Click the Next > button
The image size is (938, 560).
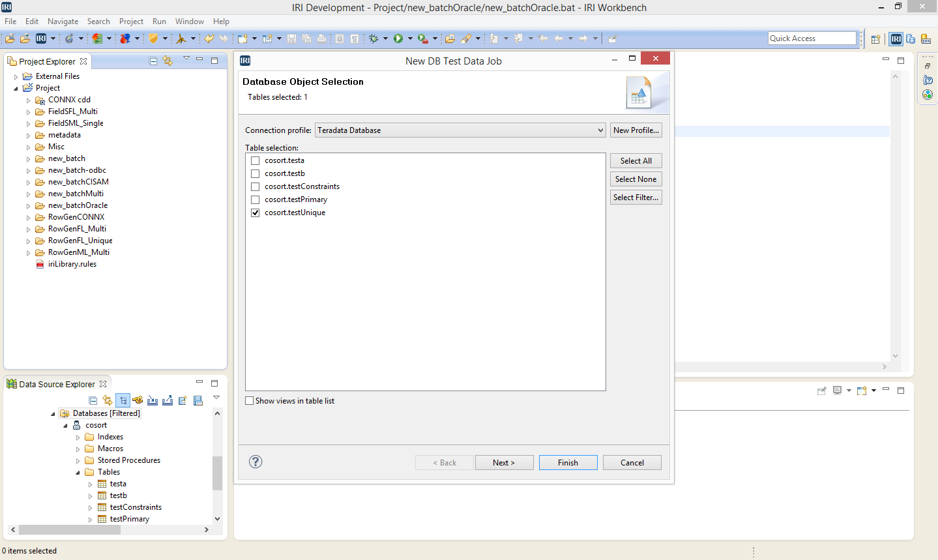tap(504, 463)
